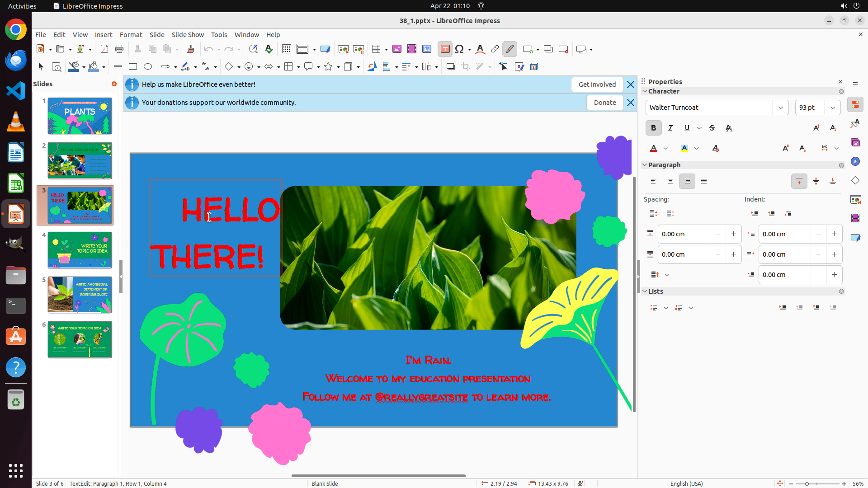Click the Insert Special Character icon
868x488 pixels.
tap(459, 49)
